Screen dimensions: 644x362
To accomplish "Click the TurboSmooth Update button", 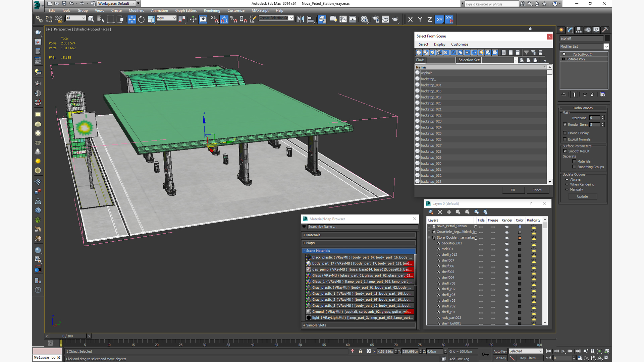I will coord(582,196).
